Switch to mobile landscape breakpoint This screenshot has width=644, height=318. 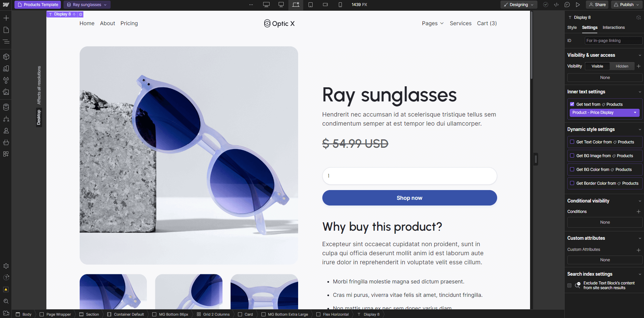point(325,5)
